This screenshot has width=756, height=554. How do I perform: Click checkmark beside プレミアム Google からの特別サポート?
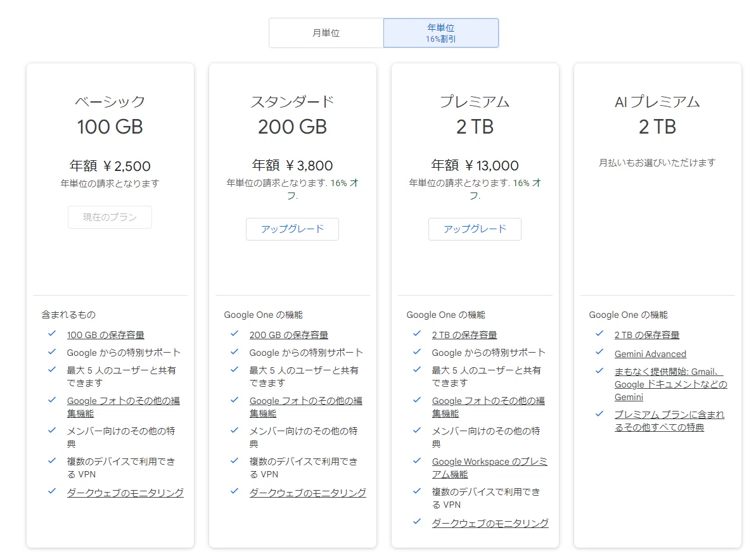tap(417, 351)
